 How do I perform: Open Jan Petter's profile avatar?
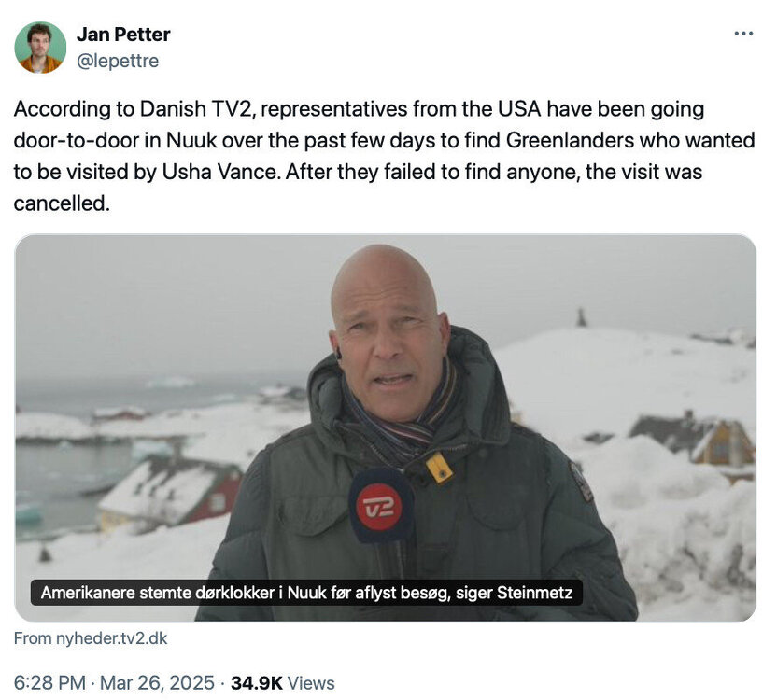click(x=40, y=47)
